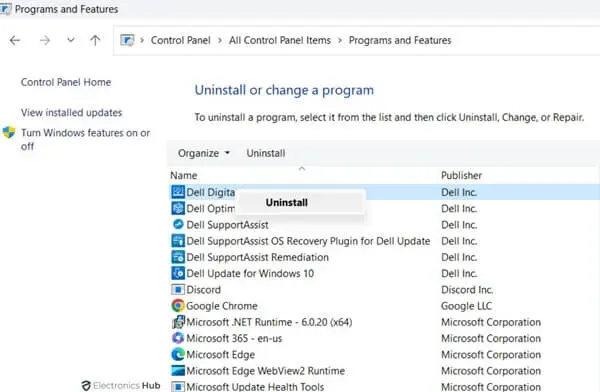
Task: Sort by the Publisher column header
Action: (461, 175)
